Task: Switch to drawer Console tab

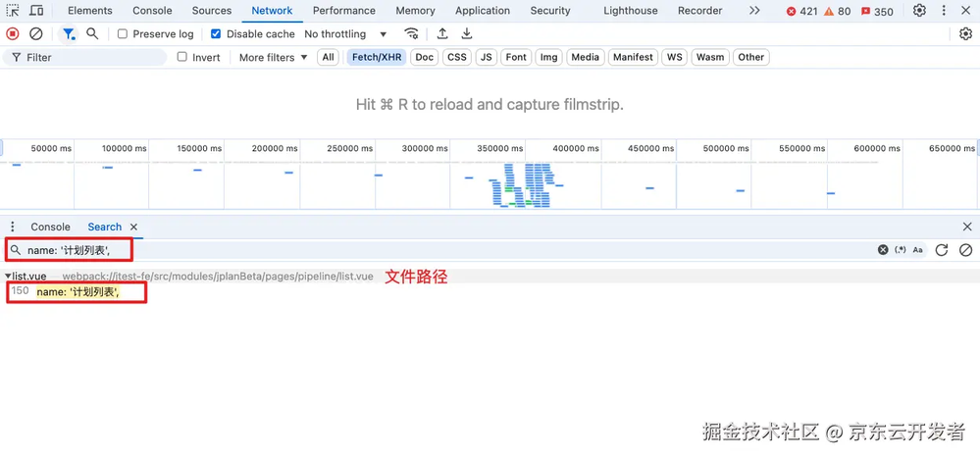Action: coord(51,227)
